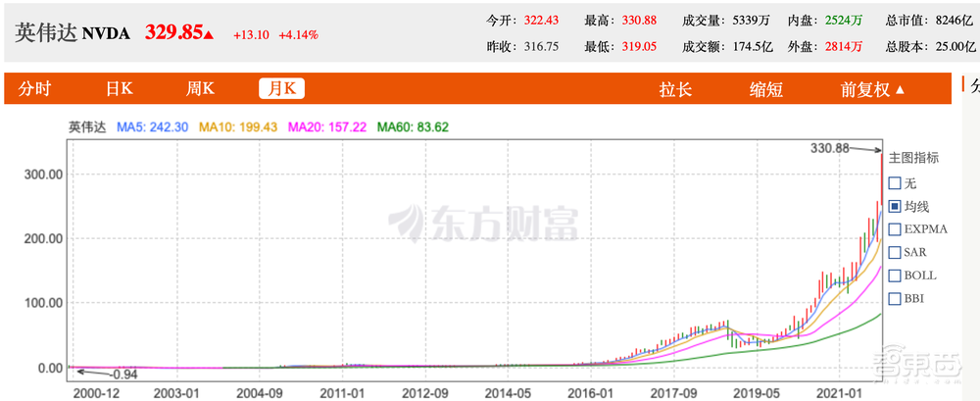This screenshot has width=980, height=401.
Task: Open the 前复权 price adjustment dropdown
Action: [x=872, y=89]
